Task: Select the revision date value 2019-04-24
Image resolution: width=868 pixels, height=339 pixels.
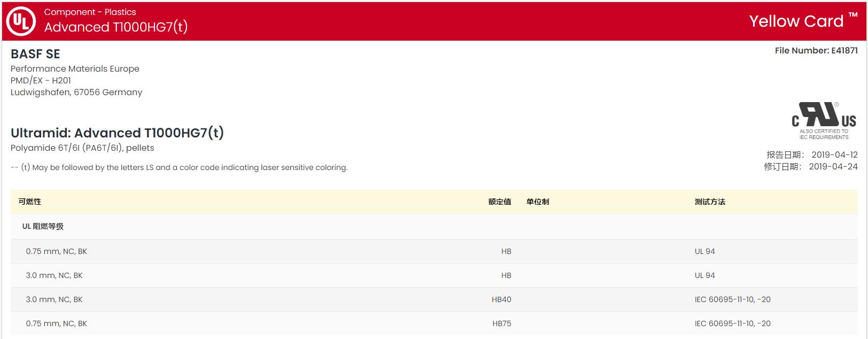Action: (x=833, y=166)
